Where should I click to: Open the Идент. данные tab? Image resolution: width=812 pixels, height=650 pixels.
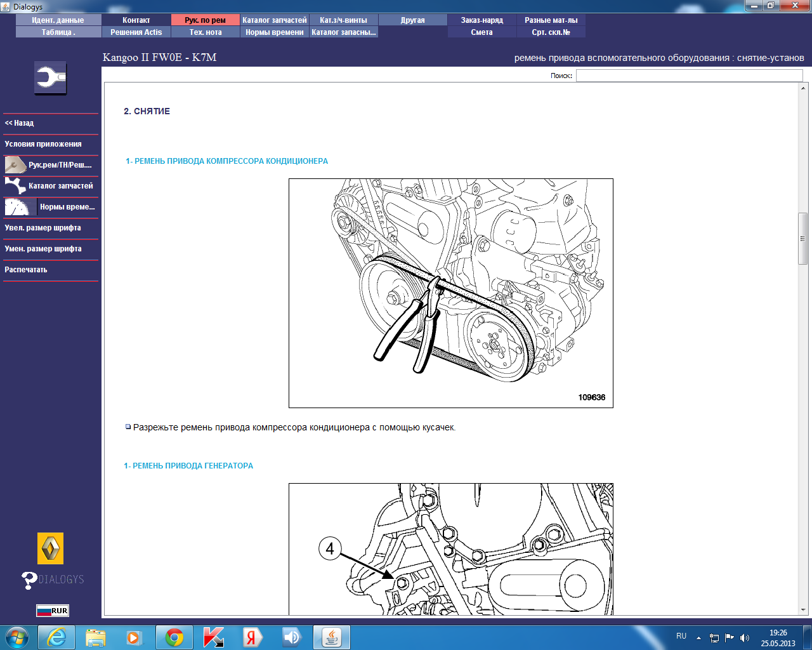pos(58,20)
